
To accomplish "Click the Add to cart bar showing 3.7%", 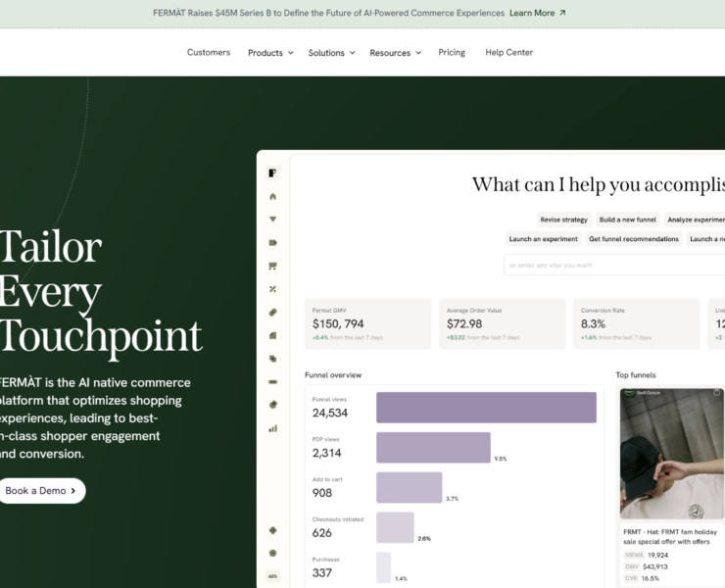I will click(410, 488).
